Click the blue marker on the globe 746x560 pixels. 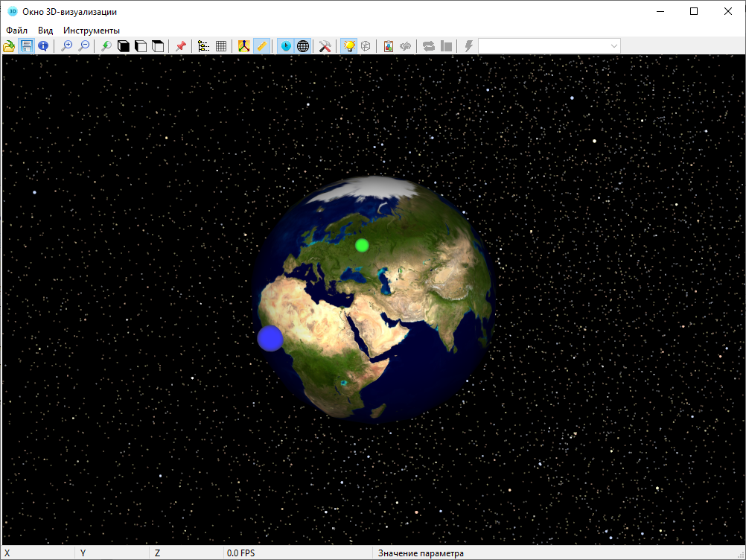click(270, 338)
